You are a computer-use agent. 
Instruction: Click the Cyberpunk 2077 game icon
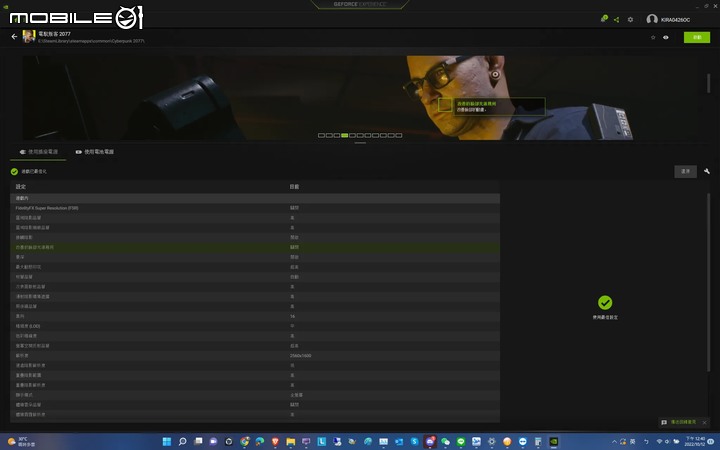pos(28,37)
